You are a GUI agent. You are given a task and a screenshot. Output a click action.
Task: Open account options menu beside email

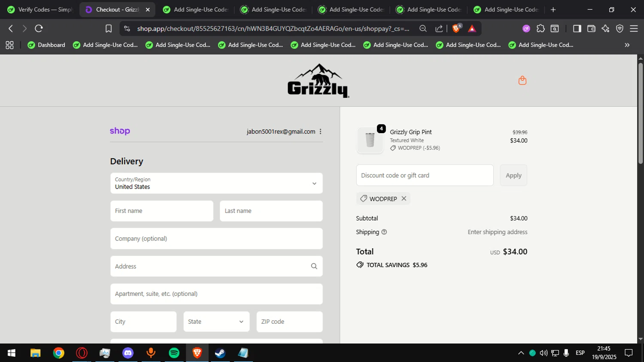click(320, 132)
